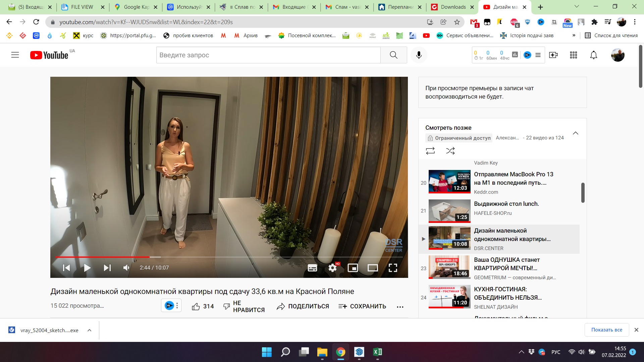The image size is (644, 362).
Task: Dislike the video (НЕ НРАВИТСЯ)
Action: pyautogui.click(x=244, y=306)
